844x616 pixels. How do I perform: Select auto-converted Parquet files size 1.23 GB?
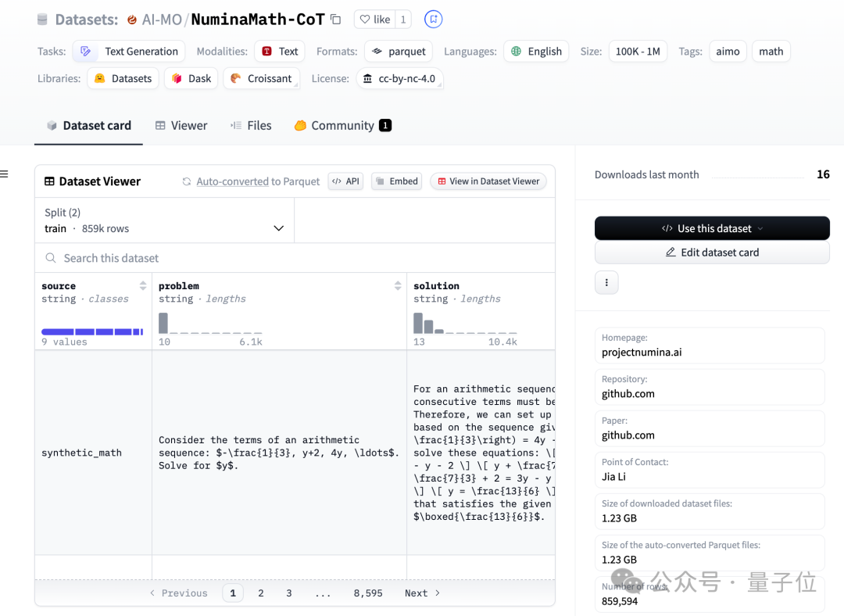(x=619, y=560)
